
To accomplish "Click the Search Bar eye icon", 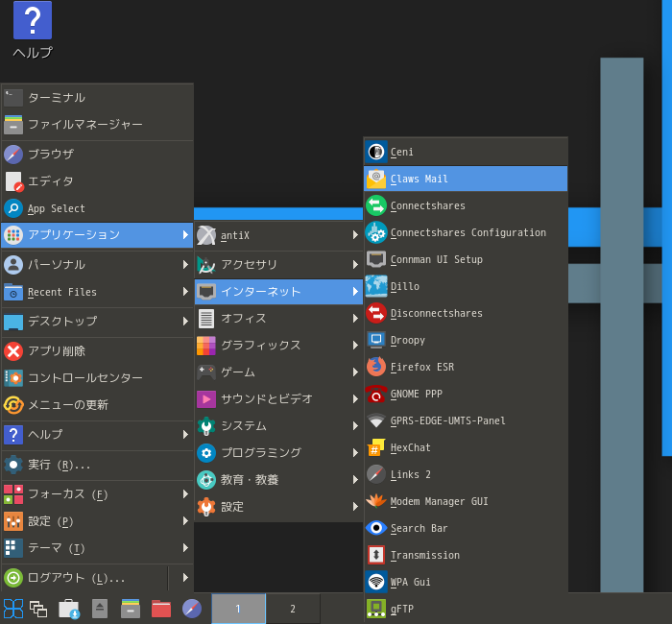I will 376,528.
